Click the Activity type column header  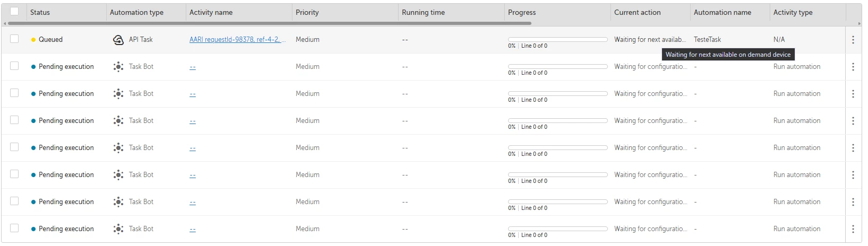[793, 12]
